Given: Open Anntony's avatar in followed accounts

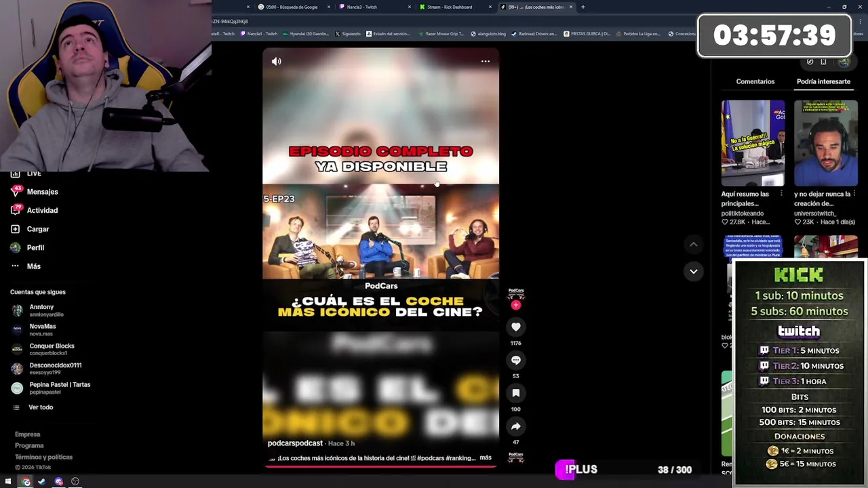Looking at the screenshot, I should pos(17,310).
